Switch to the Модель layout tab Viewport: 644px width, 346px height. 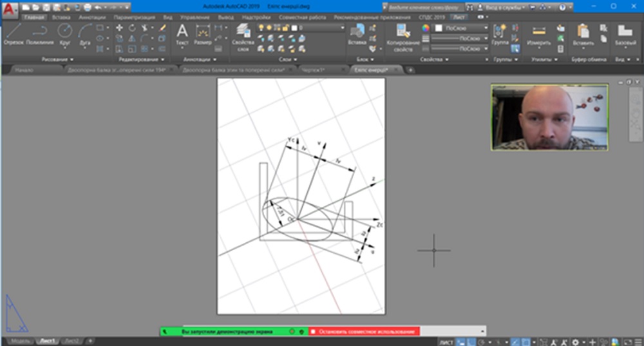pos(20,341)
